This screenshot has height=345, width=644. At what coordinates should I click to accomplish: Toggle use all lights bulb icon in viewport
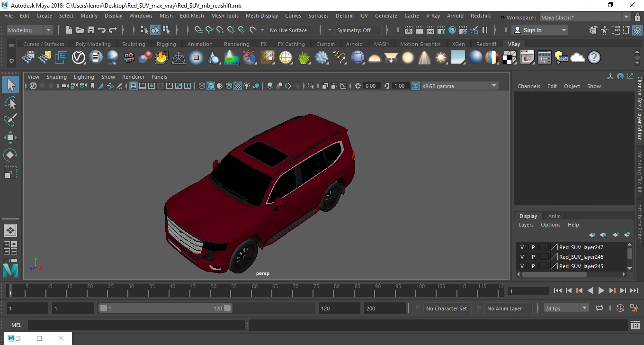247,86
